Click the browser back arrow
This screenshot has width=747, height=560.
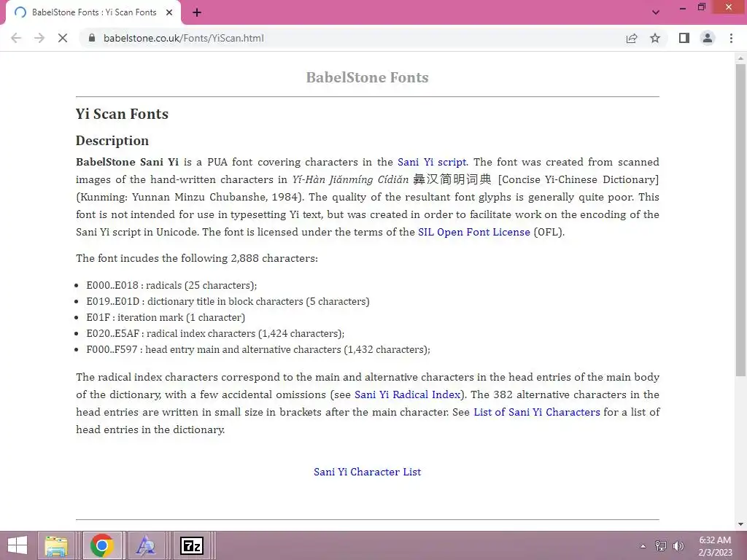point(16,38)
